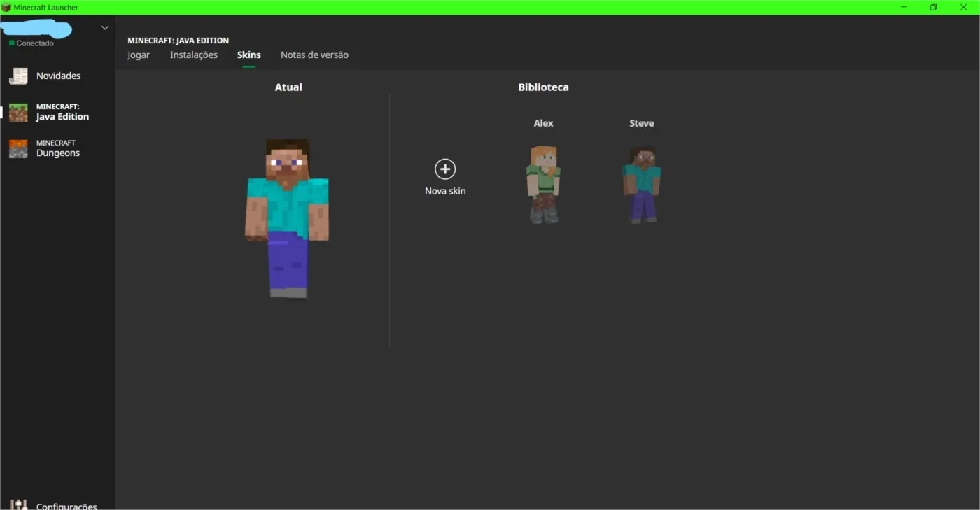Restore the Minecraft Launcher window size
Screen dimensions: 980x510
(933, 7)
